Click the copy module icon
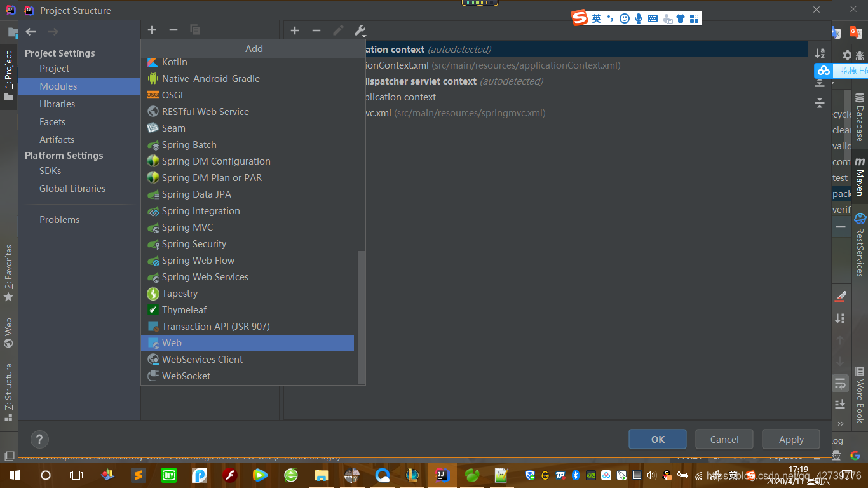The image size is (868, 488). [195, 30]
